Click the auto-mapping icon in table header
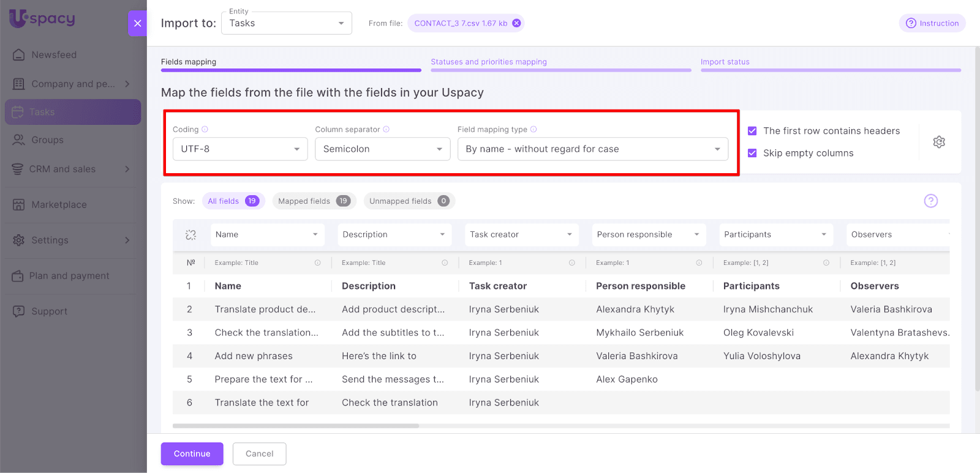The image size is (980, 473). click(x=190, y=235)
